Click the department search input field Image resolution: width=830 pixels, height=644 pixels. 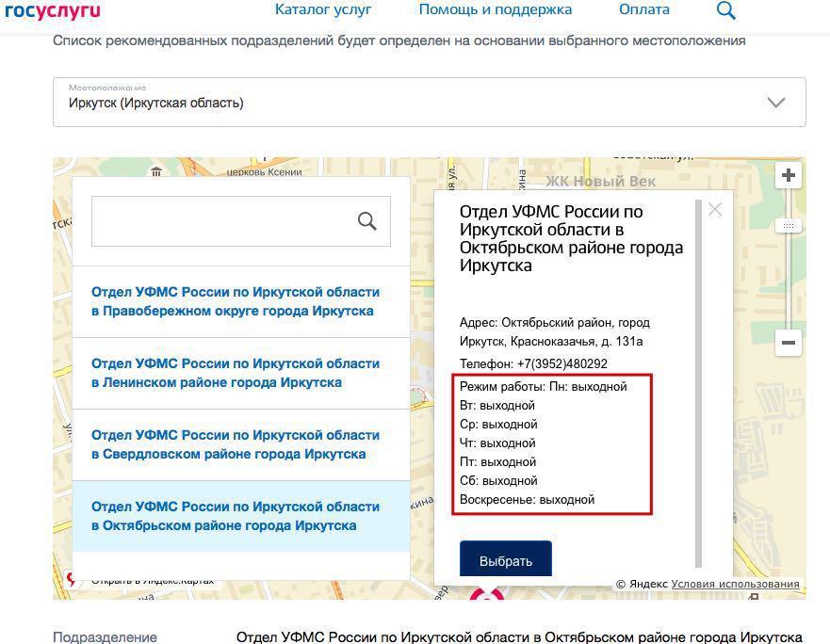[x=222, y=221]
